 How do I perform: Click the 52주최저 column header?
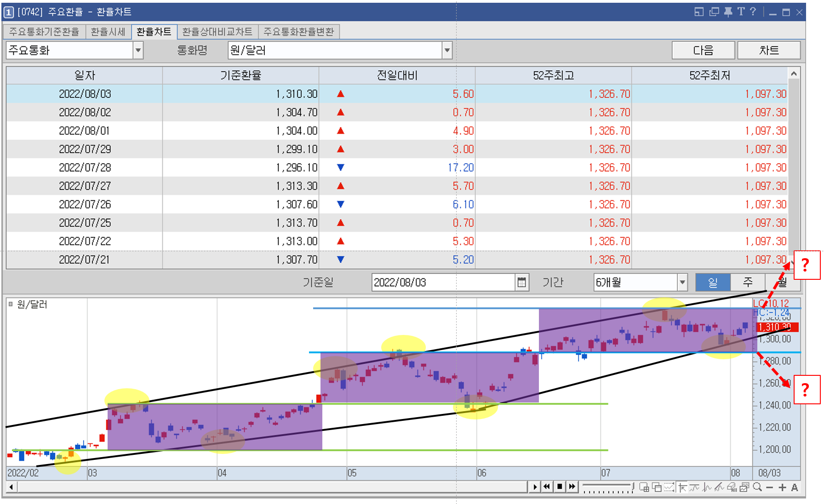710,75
